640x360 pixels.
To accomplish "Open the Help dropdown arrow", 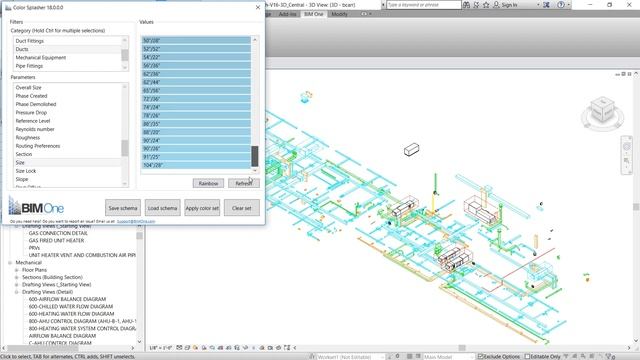I will [569, 5].
